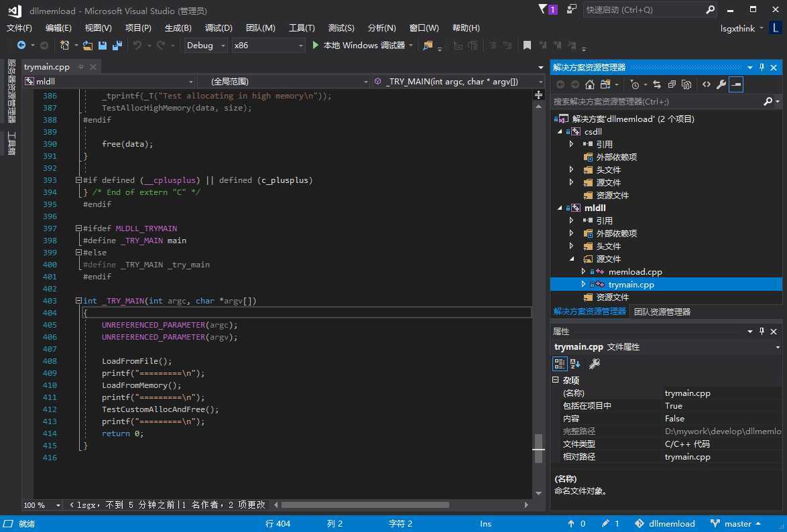
Task: Select the trymain.cpp editor tab
Action: [47, 67]
